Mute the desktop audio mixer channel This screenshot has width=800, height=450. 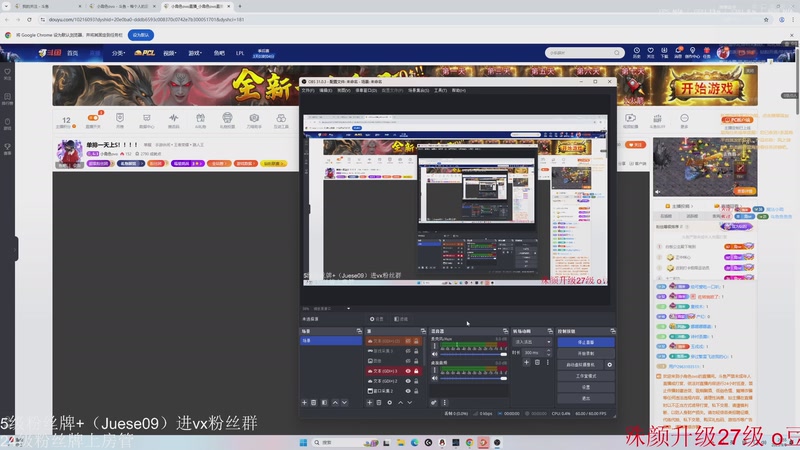[x=435, y=378]
